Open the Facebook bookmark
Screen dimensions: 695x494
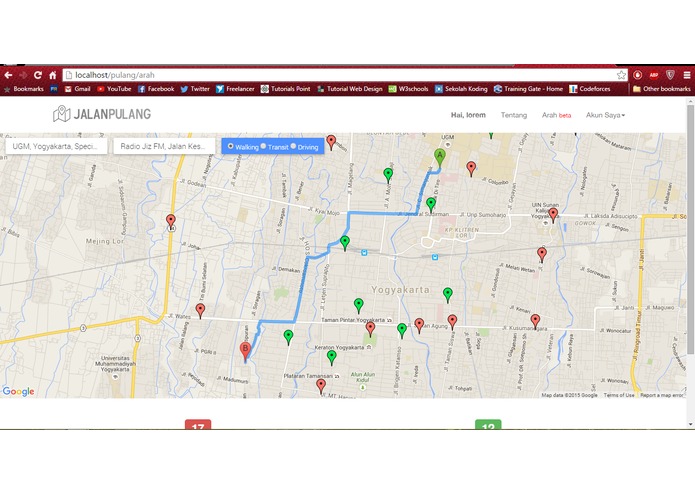point(156,89)
